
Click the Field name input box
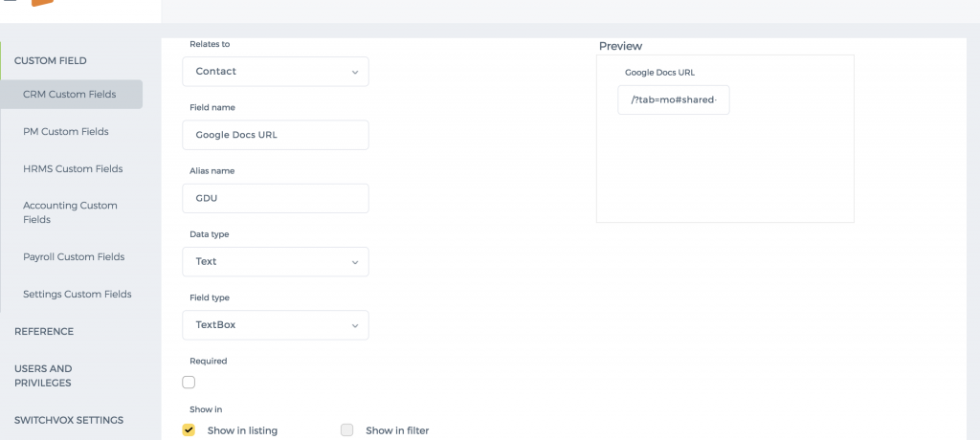pos(276,135)
